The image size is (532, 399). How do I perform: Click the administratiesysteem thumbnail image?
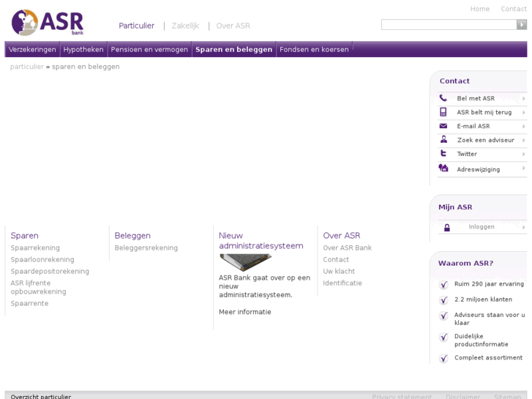[245, 261]
